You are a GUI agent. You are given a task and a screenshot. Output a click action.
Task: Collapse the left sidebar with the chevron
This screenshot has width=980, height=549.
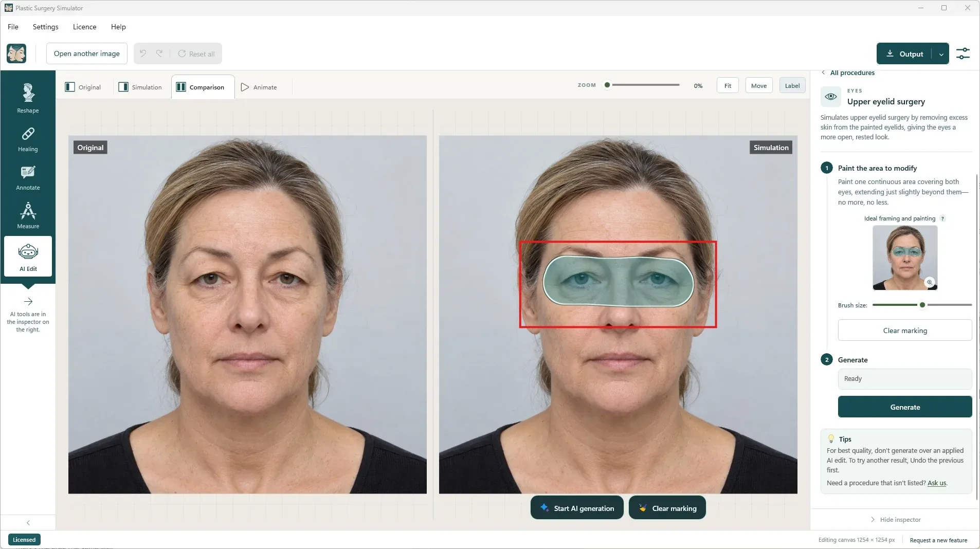(x=28, y=523)
